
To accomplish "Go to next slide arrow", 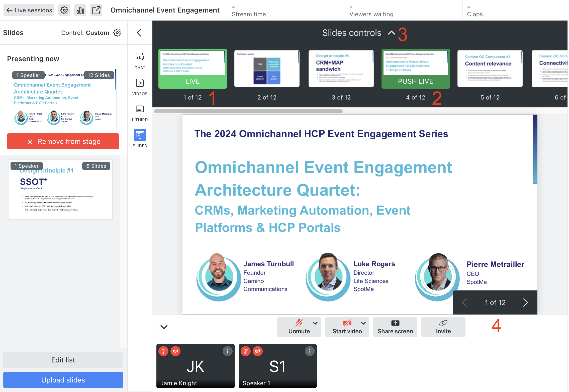I will (525, 303).
